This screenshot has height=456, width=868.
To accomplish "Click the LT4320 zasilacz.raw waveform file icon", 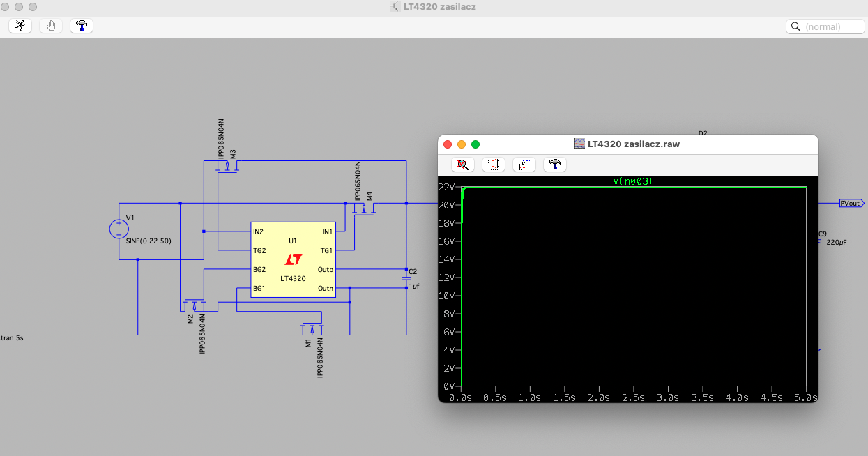I will [x=579, y=144].
